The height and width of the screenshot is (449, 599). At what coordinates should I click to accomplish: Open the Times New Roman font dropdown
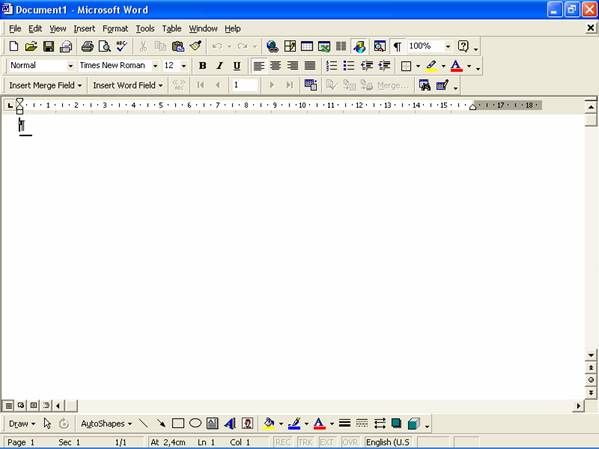tap(155, 66)
